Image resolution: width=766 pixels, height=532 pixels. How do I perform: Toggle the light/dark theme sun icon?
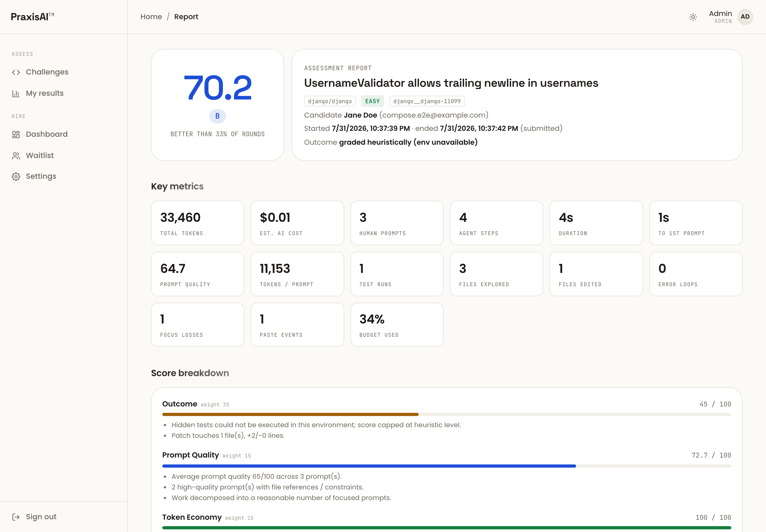(x=693, y=17)
